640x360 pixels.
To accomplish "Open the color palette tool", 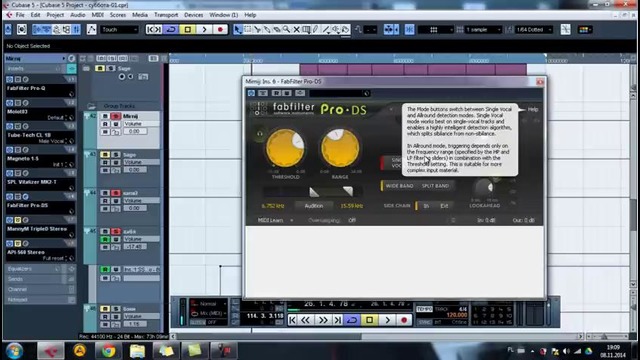I will [585, 29].
